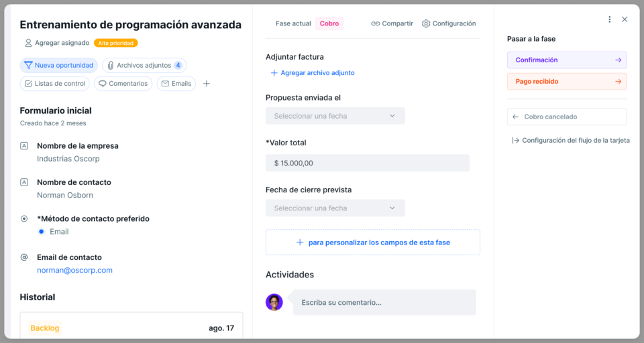Screen dimensions: 644x343
Task: Open the Comentarios tab
Action: click(123, 84)
